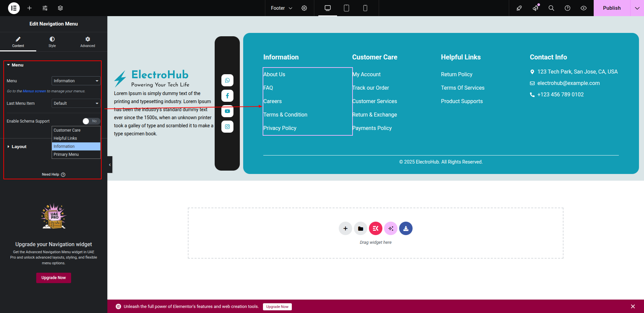Image resolution: width=644 pixels, height=313 pixels.
Task: Open the Add Element plus icon
Action: tap(30, 8)
